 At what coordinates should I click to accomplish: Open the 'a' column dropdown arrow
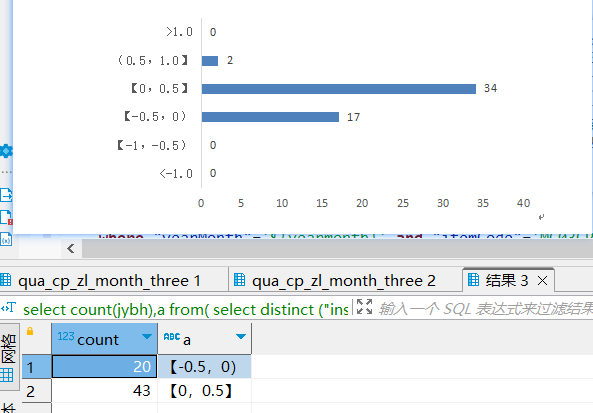pyautogui.click(x=241, y=336)
